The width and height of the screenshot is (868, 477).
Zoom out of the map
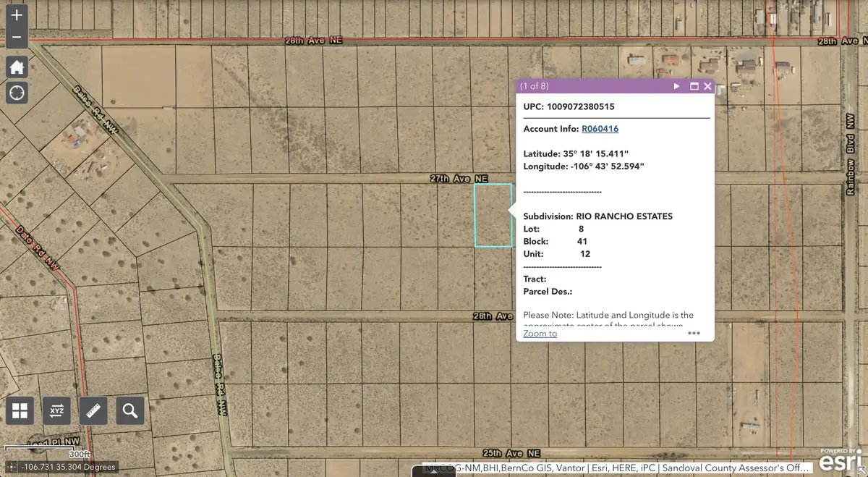tap(17, 38)
